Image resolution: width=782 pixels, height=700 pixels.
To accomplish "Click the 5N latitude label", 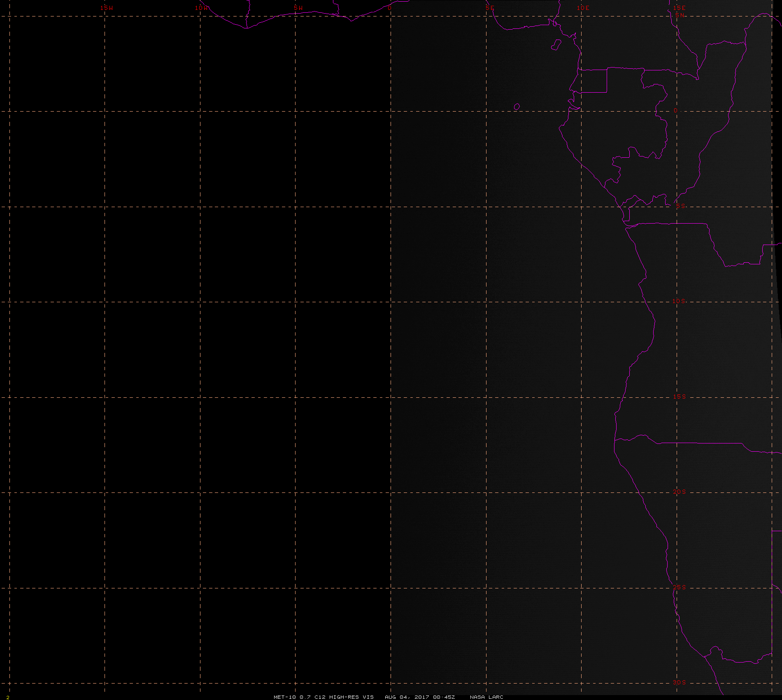I will [680, 15].
